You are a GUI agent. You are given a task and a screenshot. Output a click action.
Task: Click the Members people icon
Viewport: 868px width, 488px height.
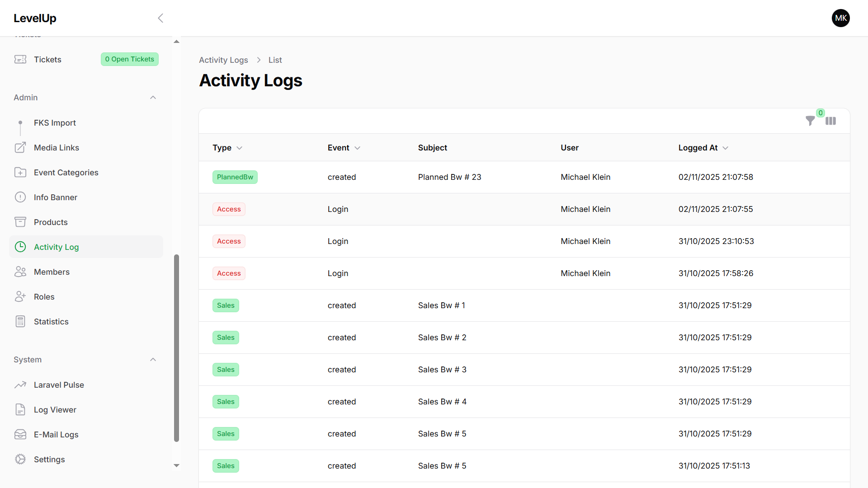pyautogui.click(x=20, y=272)
